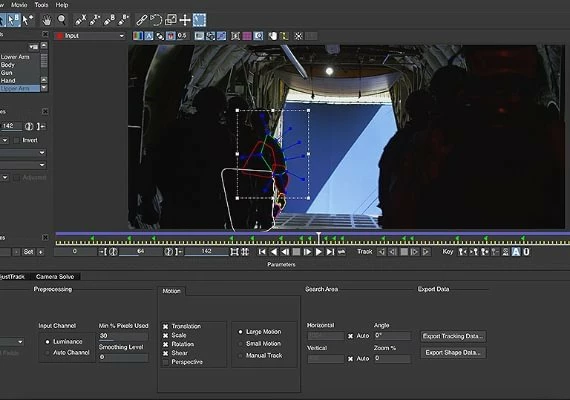This screenshot has height=400, width=570.
Task: Click the Attach Layer chain-link tool
Action: click(x=141, y=20)
